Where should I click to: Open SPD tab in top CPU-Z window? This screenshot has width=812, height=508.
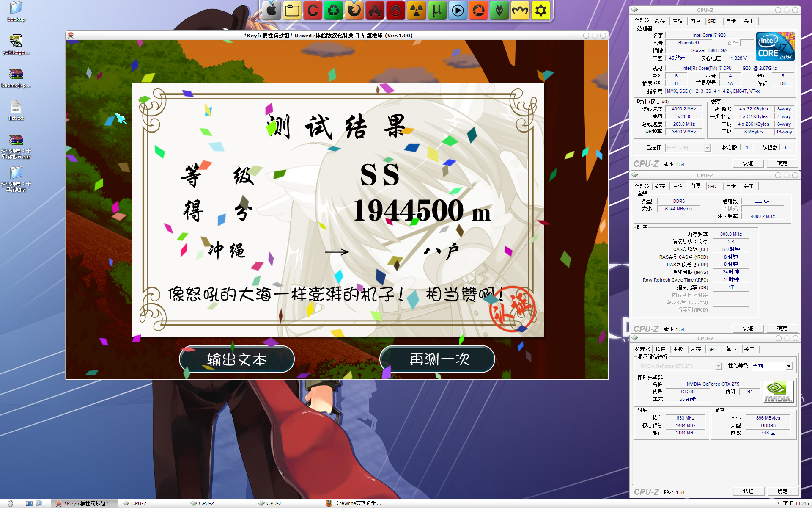[x=712, y=21]
